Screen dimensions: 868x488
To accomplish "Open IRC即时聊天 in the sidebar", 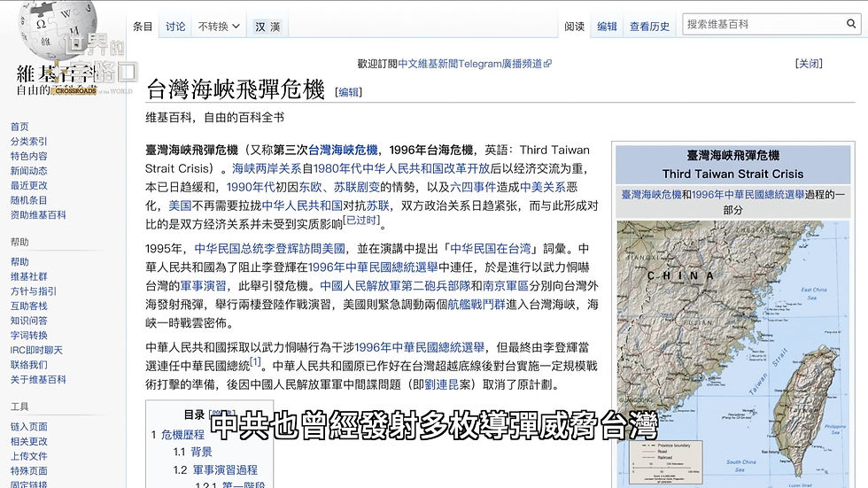I will (36, 350).
